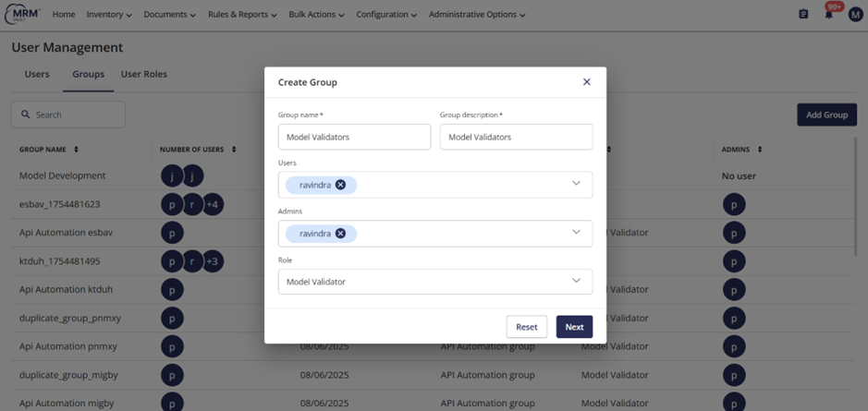
Task: Sort by Group Name column
Action: [x=76, y=150]
